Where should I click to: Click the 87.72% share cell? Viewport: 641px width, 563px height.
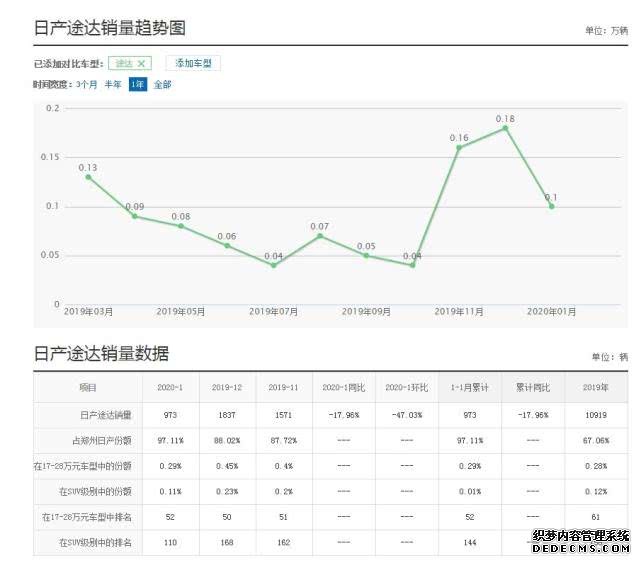click(283, 441)
